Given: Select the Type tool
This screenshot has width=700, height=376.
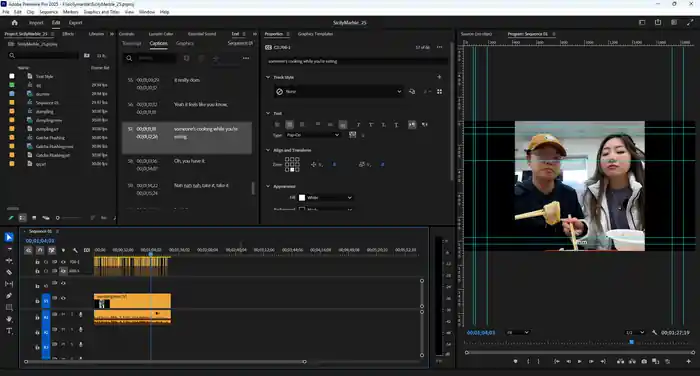Looking at the screenshot, I should coord(9,331).
